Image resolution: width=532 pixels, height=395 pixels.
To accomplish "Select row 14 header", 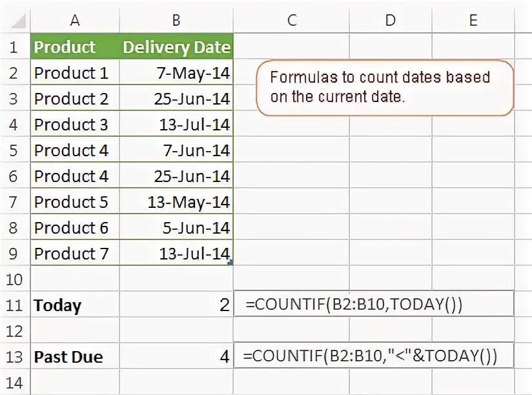I will [x=15, y=383].
